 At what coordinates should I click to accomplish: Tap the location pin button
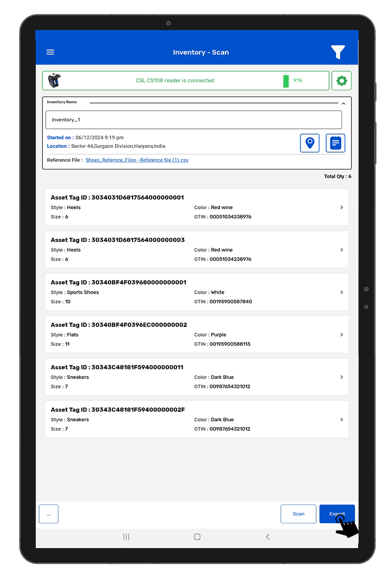pos(309,143)
